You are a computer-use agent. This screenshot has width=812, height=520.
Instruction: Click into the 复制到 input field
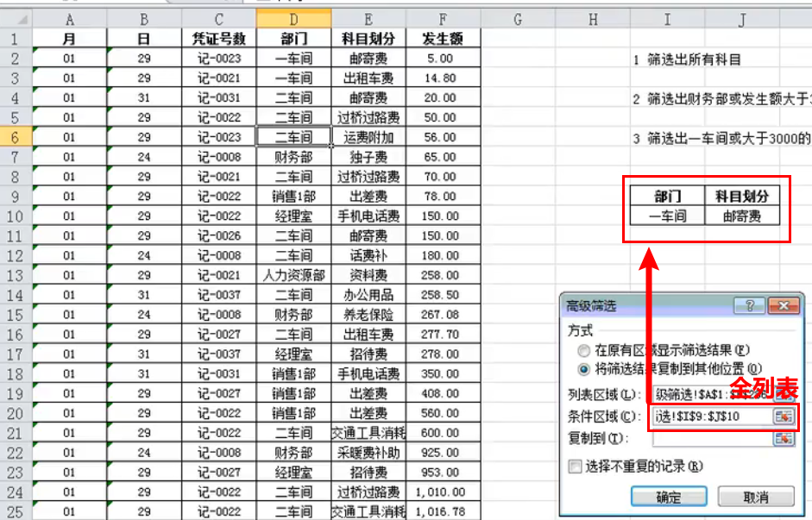pyautogui.click(x=711, y=438)
